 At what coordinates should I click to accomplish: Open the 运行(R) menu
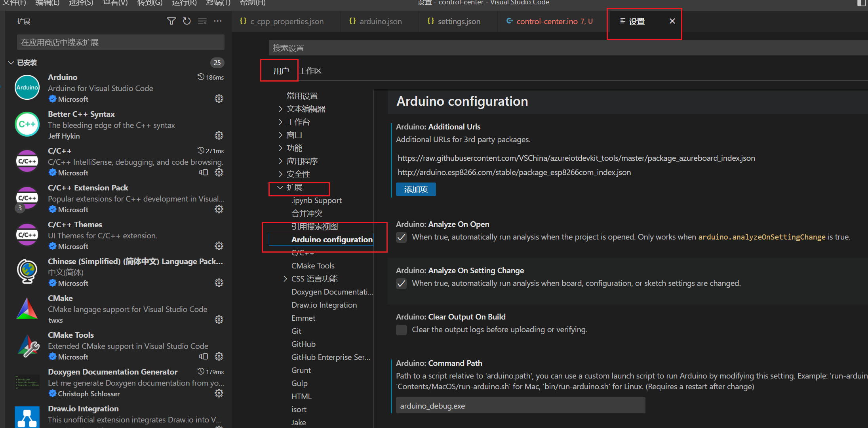click(x=184, y=3)
